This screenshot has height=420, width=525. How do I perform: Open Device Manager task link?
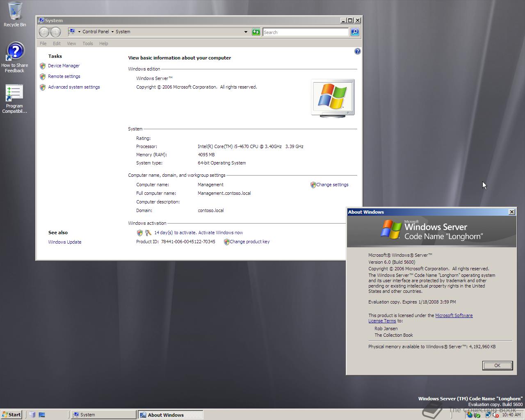[64, 66]
